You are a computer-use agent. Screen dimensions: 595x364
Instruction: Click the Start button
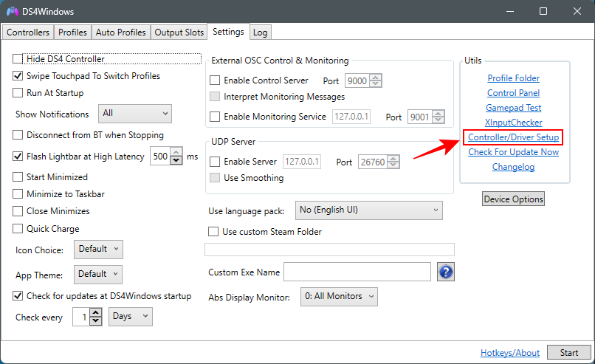(569, 353)
